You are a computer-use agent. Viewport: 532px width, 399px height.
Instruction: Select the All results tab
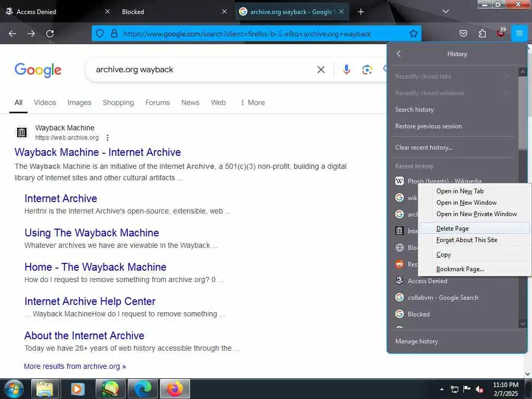(18, 102)
